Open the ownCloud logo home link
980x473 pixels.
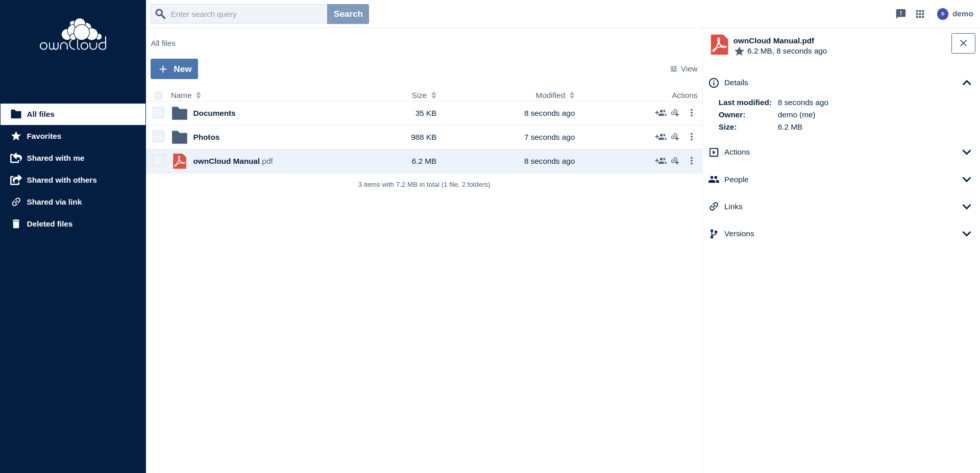click(72, 35)
